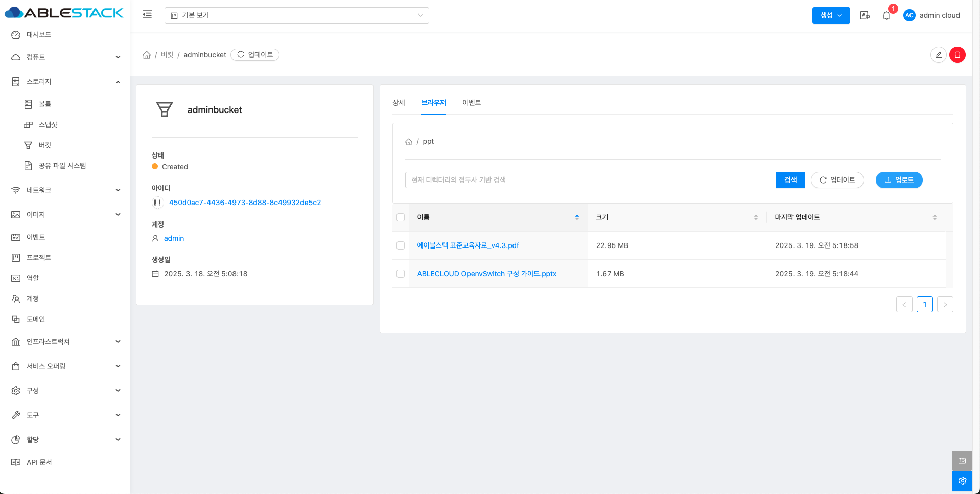Viewport: 980px width, 494px height.
Task: Switch to the 이벤트 tab
Action: (x=471, y=103)
